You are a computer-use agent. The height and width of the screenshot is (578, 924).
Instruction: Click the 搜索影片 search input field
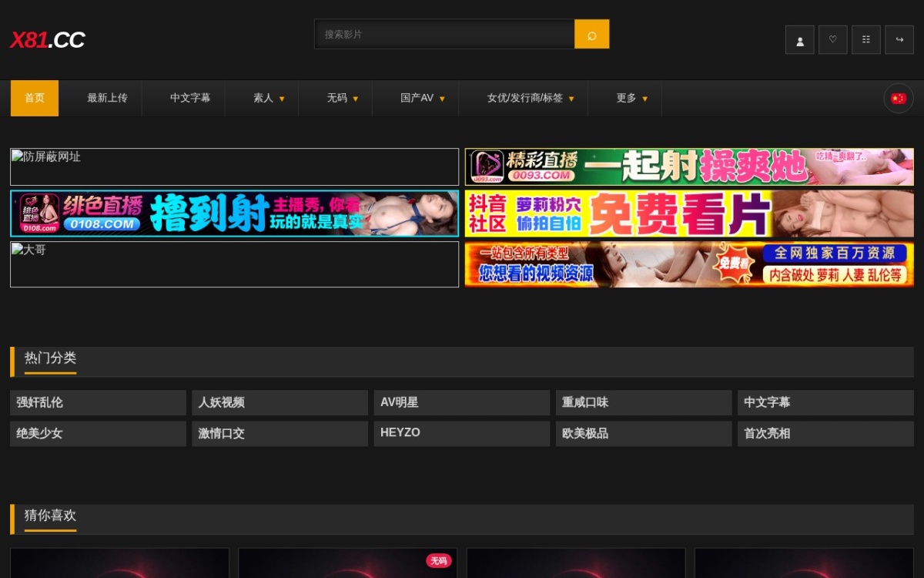tap(444, 35)
